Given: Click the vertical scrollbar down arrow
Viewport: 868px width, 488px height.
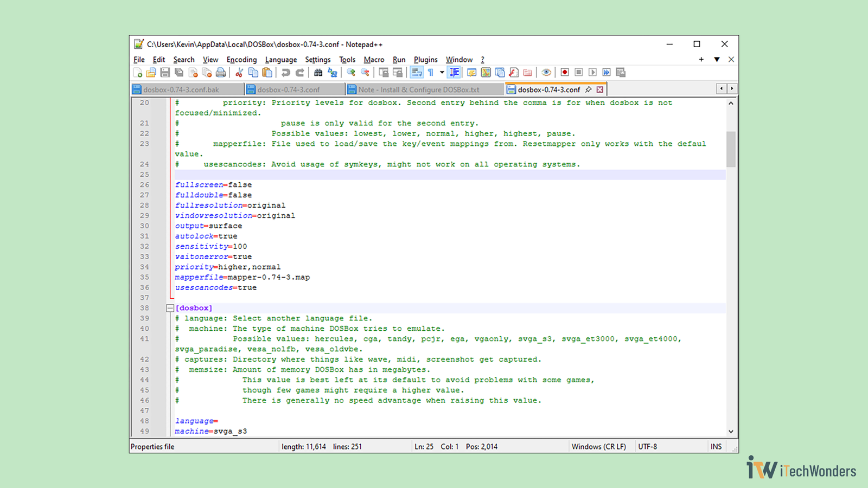Looking at the screenshot, I should [731, 432].
